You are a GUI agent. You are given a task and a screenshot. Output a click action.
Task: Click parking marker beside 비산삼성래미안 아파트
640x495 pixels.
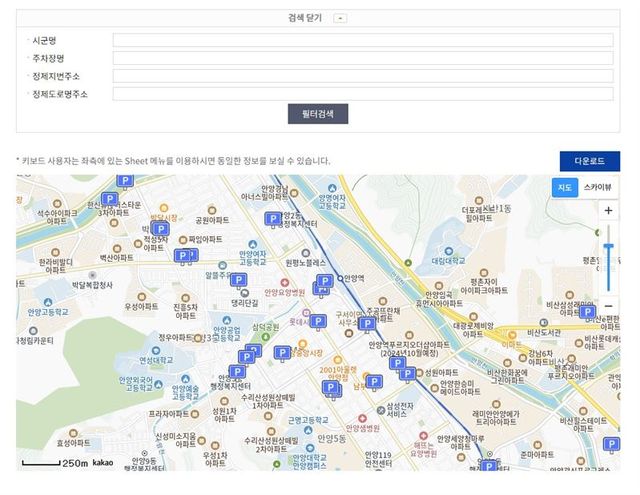click(x=587, y=312)
